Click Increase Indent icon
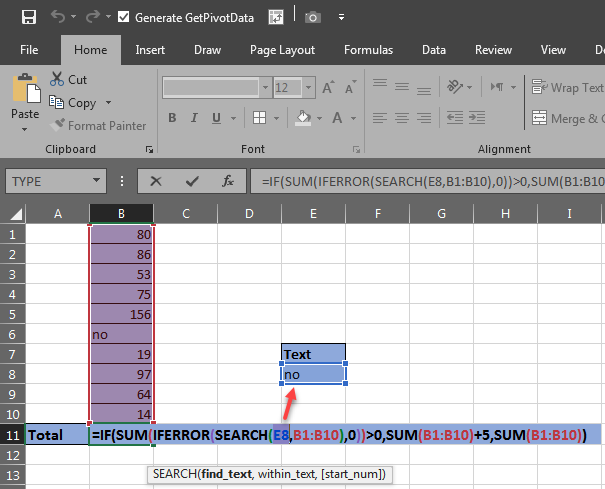The width and height of the screenshot is (605, 489). point(477,118)
